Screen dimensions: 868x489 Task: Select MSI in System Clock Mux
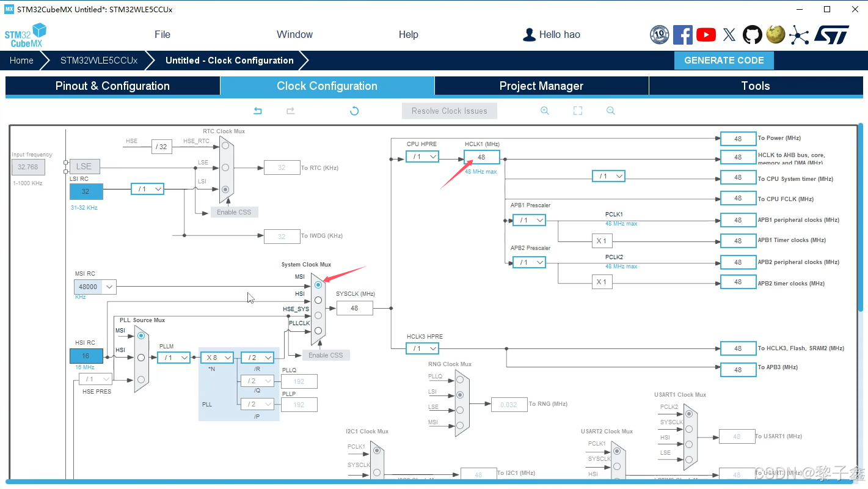(318, 285)
